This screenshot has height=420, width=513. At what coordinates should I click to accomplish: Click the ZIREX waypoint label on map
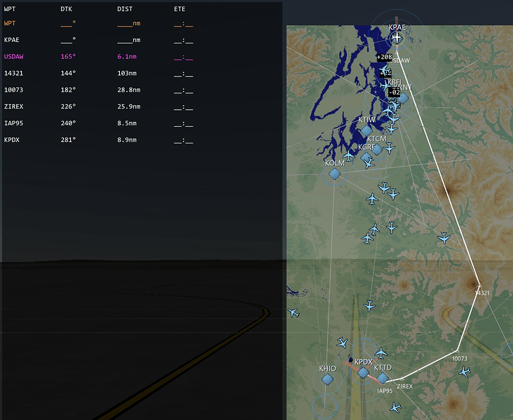(x=404, y=386)
